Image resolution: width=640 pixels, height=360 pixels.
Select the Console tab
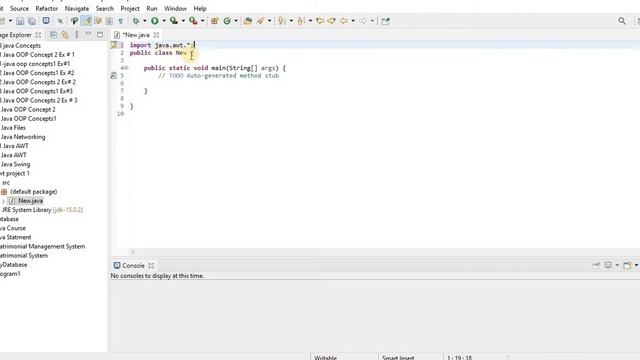pyautogui.click(x=133, y=266)
